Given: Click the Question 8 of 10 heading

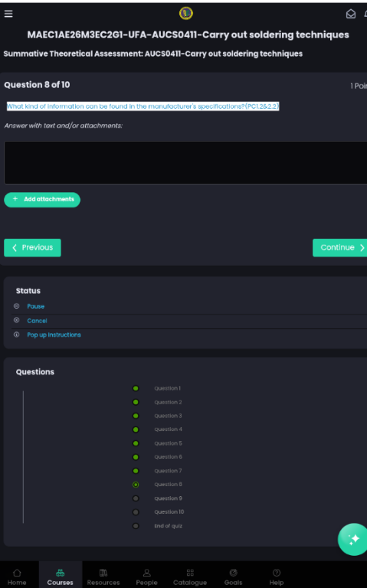Looking at the screenshot, I should click(x=37, y=85).
